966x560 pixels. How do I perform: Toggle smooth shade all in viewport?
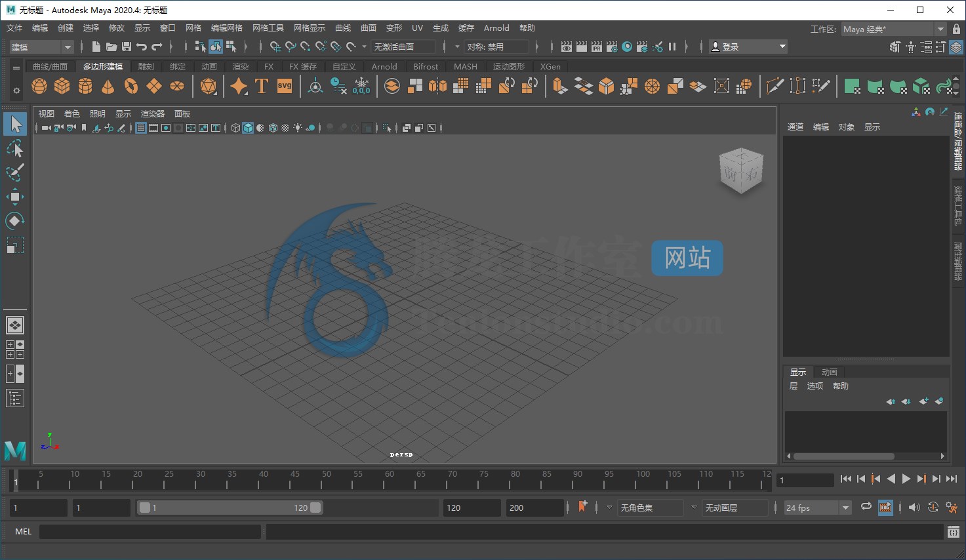tap(248, 128)
